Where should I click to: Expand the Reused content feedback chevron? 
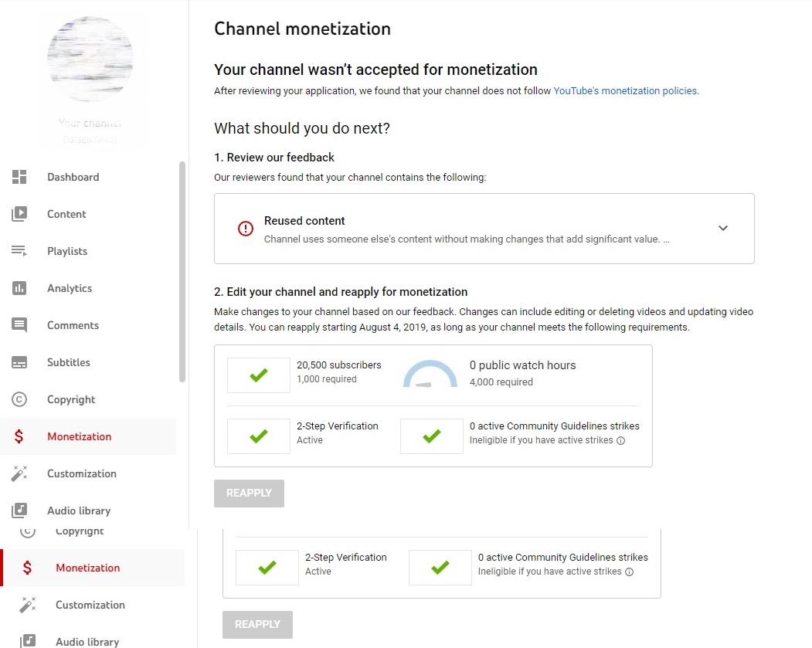723,229
